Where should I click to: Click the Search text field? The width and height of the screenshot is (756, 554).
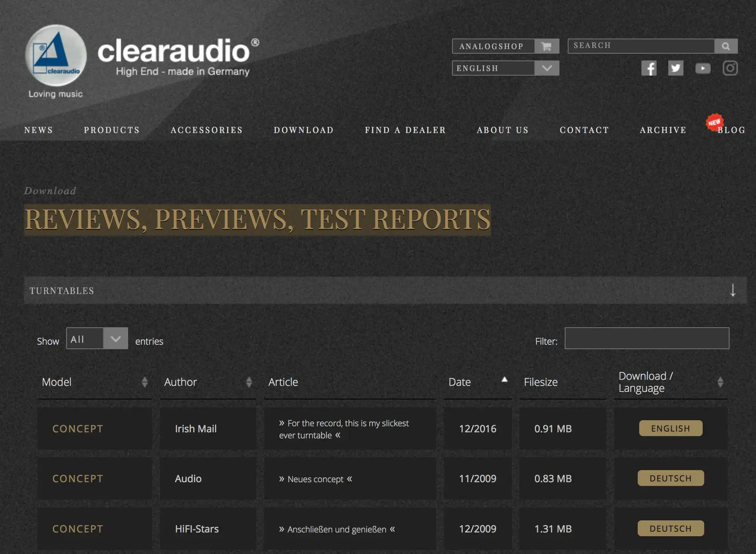pos(641,46)
